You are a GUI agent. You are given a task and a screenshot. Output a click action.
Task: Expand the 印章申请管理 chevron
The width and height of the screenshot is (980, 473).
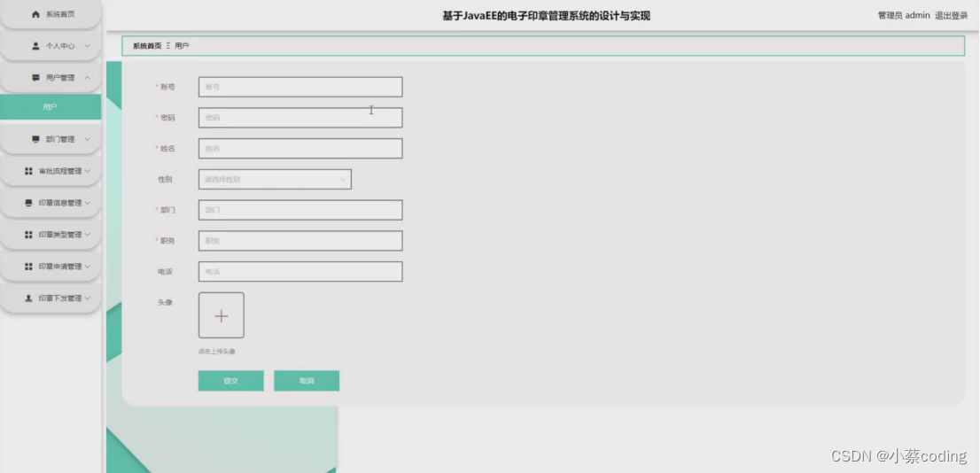pos(88,267)
